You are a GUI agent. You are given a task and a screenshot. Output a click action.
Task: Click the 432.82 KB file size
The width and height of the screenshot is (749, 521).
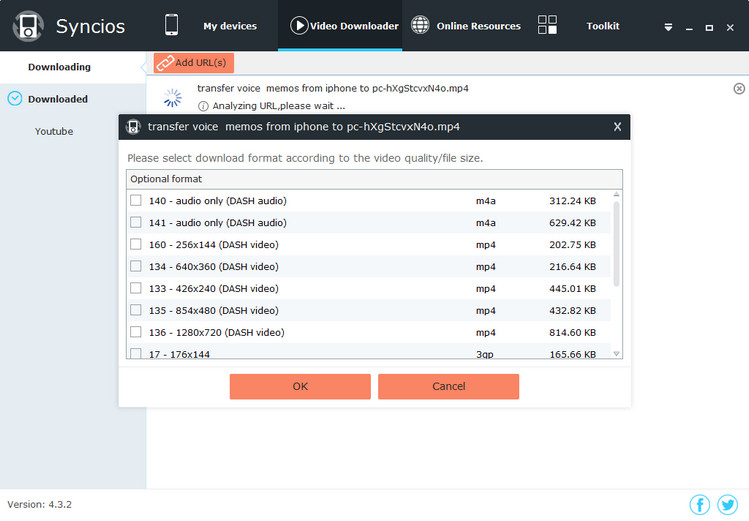[572, 311]
